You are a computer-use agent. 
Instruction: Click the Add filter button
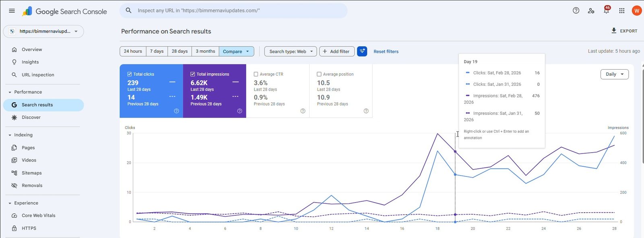pyautogui.click(x=337, y=51)
